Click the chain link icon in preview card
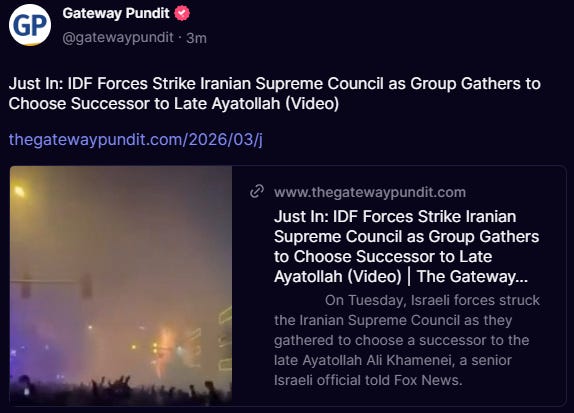 click(x=257, y=191)
